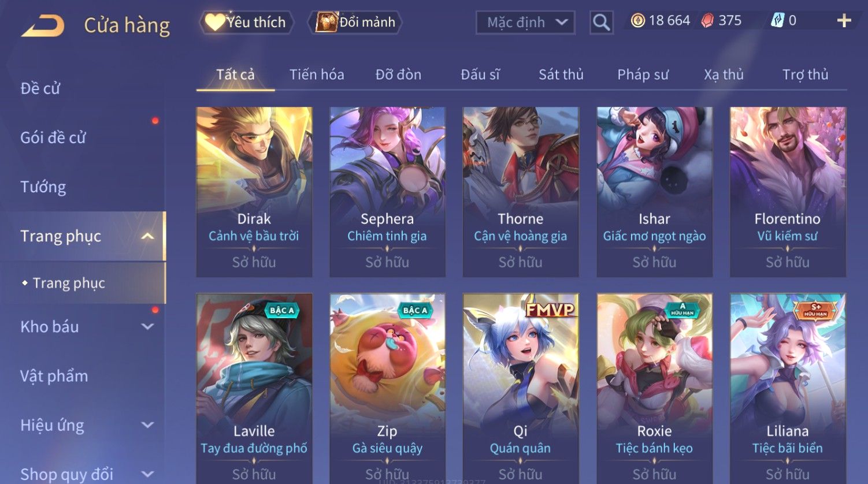Select the Dirak Cảnh vệ bầu trời skin
Image resolution: width=868 pixels, height=484 pixels.
click(x=254, y=192)
